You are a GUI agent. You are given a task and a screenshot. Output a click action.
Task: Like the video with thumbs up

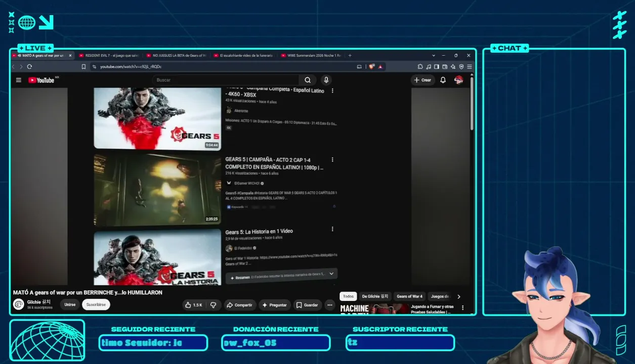click(194, 305)
